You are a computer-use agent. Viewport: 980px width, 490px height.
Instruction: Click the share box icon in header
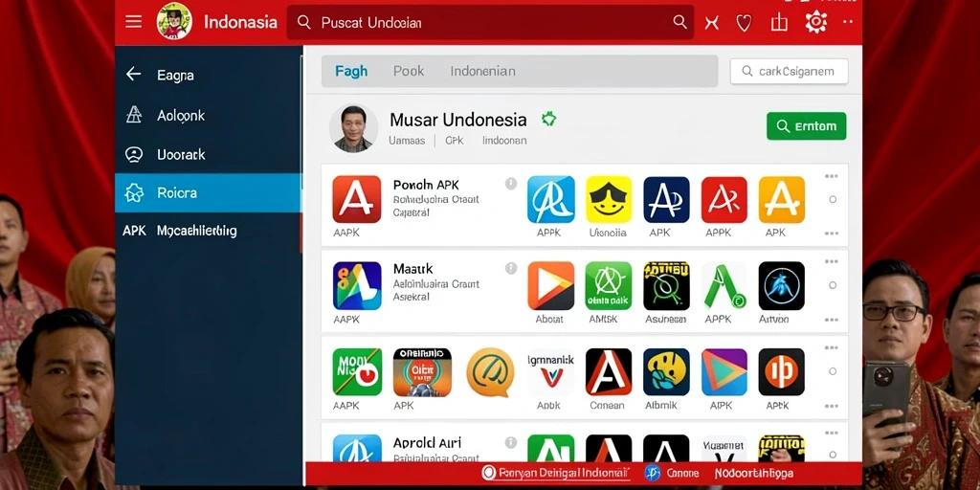tap(779, 23)
